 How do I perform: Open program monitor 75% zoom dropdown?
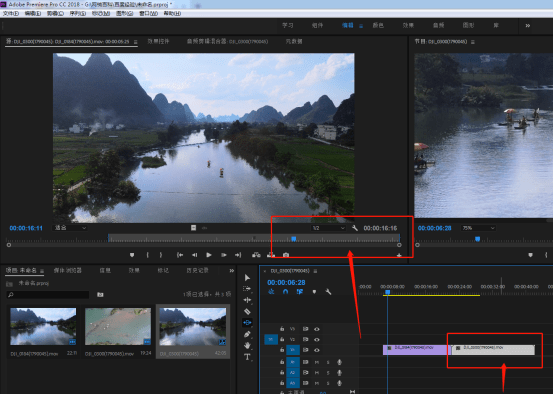coord(478,228)
